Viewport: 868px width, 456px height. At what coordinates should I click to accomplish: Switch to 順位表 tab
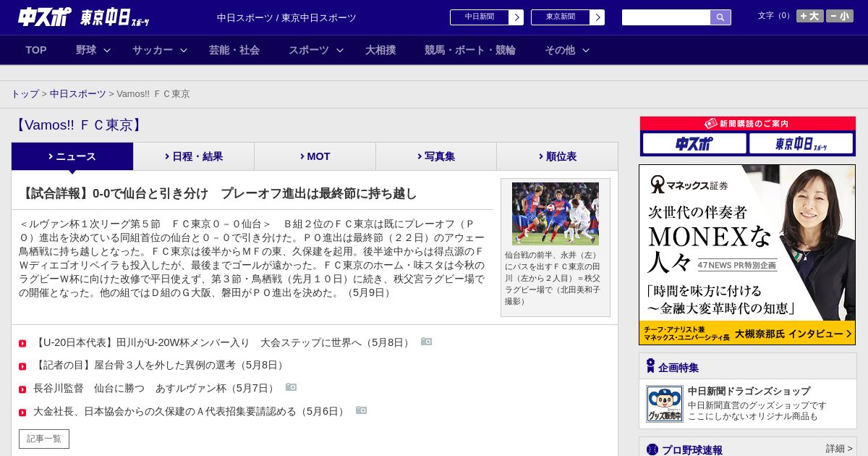pos(557,156)
